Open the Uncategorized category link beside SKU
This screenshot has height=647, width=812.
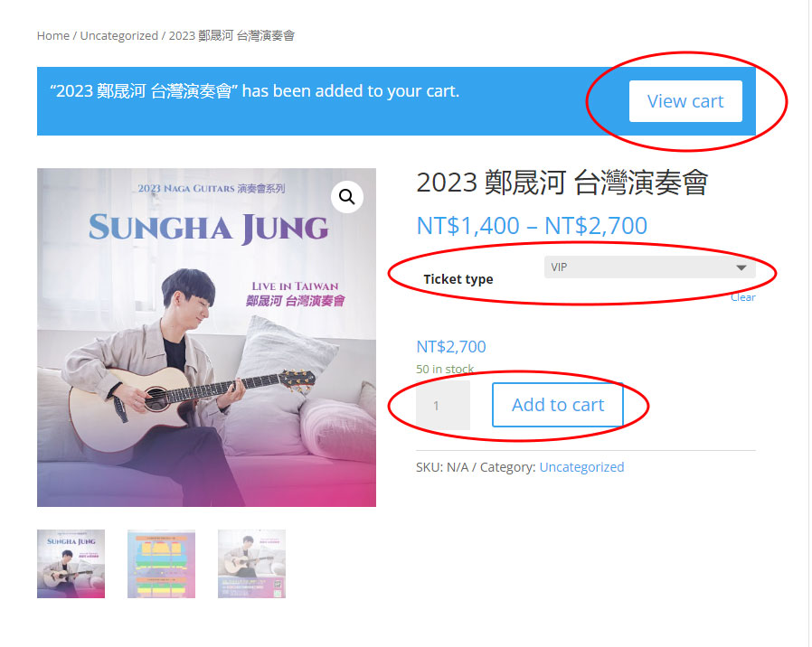coord(581,467)
